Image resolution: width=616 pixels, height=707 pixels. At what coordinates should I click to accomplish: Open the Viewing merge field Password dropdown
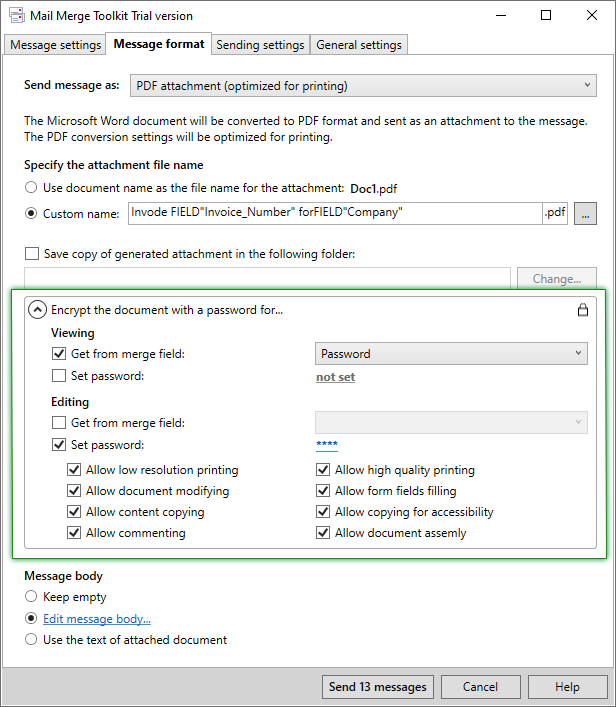pyautogui.click(x=451, y=354)
